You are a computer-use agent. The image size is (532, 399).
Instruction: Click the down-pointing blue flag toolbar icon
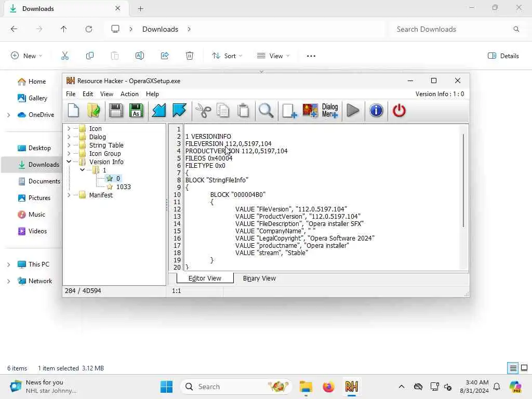coord(179,111)
